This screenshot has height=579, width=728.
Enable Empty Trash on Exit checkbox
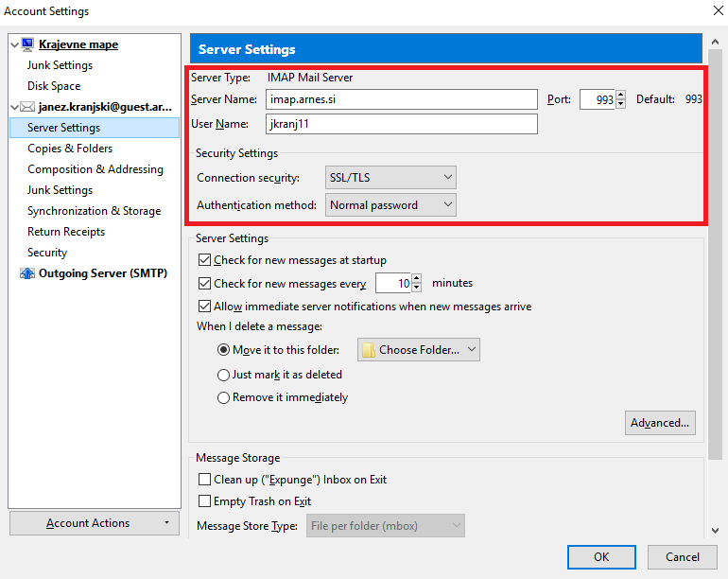click(x=204, y=500)
